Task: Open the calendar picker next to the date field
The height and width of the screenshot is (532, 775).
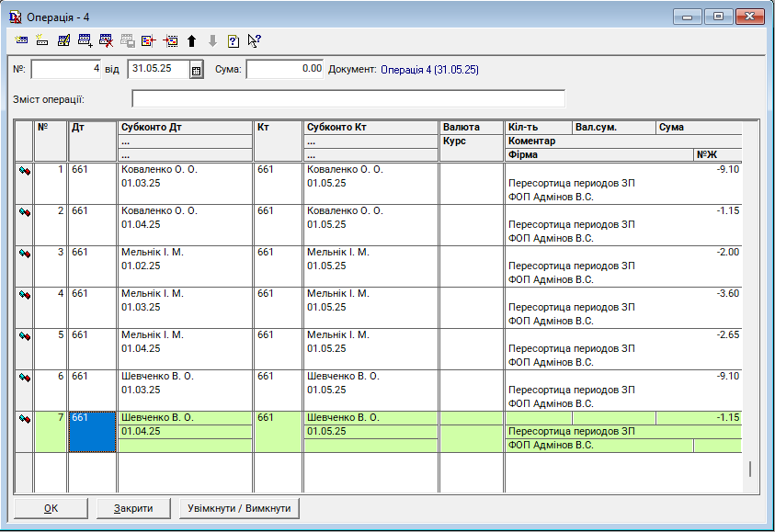Action: point(196,70)
